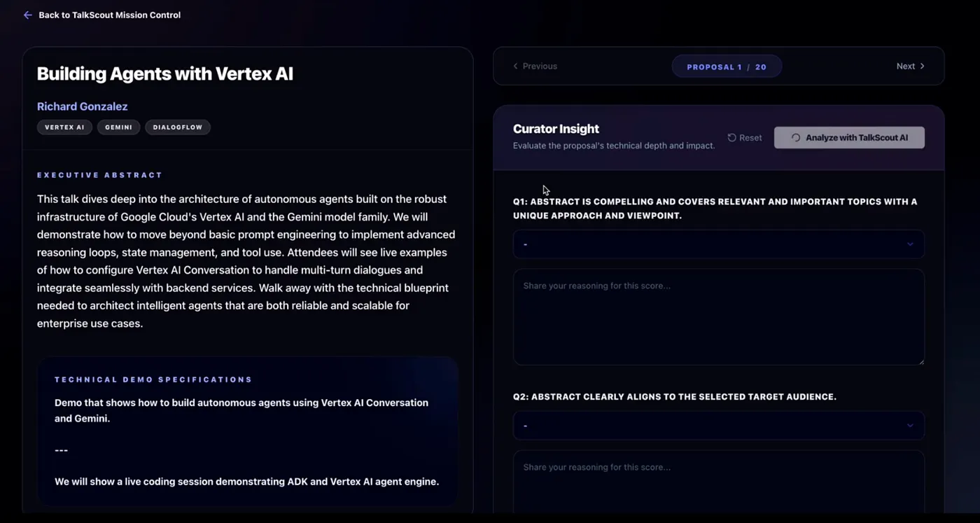
Task: Click the title Building Agents with Vertex AI
Action: tap(164, 74)
